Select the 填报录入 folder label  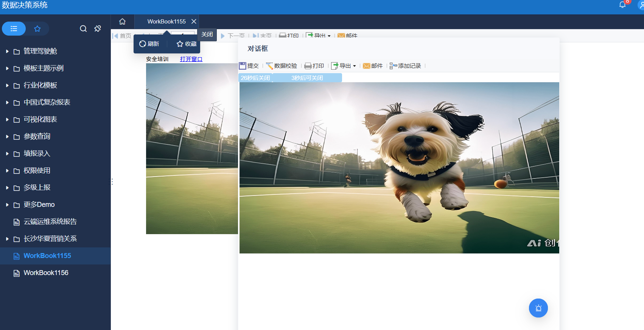point(37,153)
